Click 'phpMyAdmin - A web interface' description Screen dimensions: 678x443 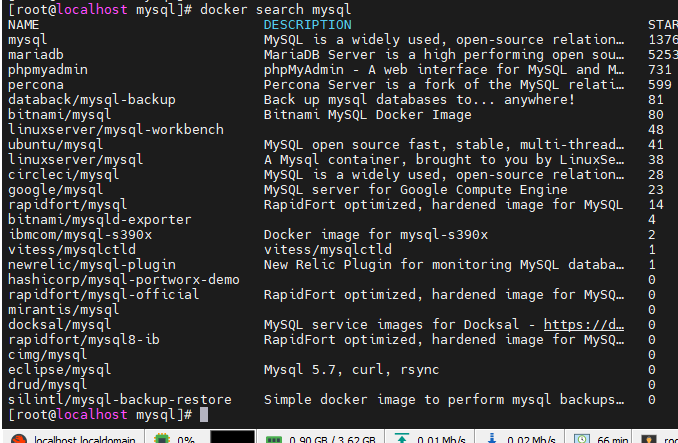pyautogui.click(x=444, y=70)
